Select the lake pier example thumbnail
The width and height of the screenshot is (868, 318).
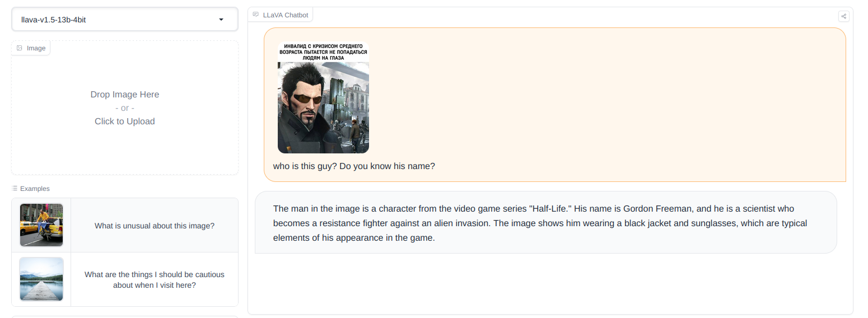[41, 279]
